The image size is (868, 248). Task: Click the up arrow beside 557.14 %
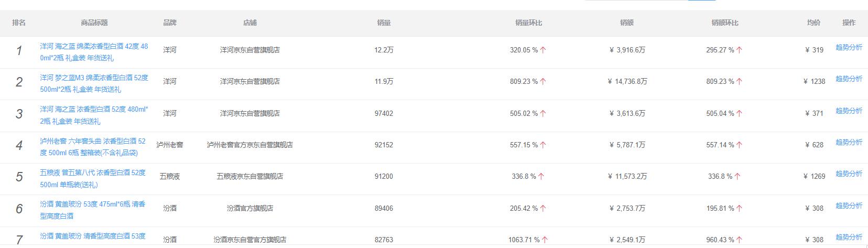click(x=739, y=145)
